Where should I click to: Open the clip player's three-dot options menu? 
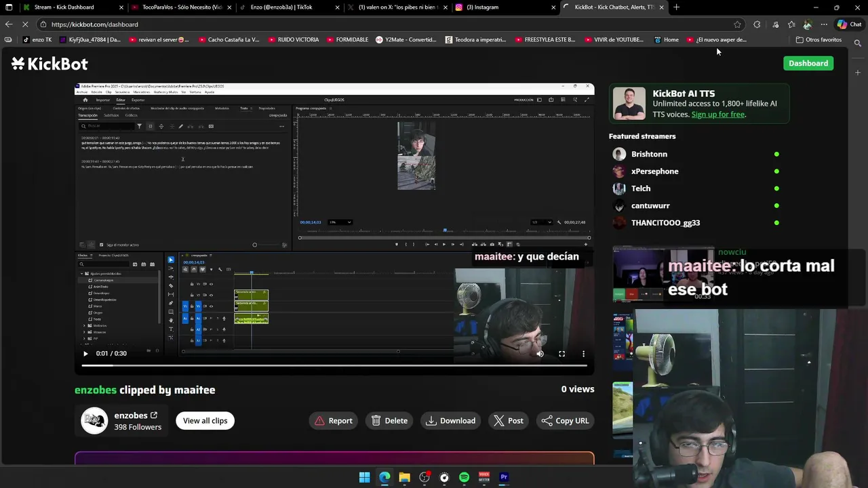(x=583, y=353)
